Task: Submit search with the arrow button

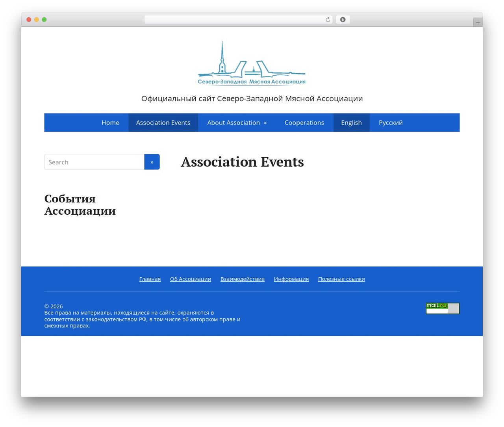Action: tap(152, 162)
